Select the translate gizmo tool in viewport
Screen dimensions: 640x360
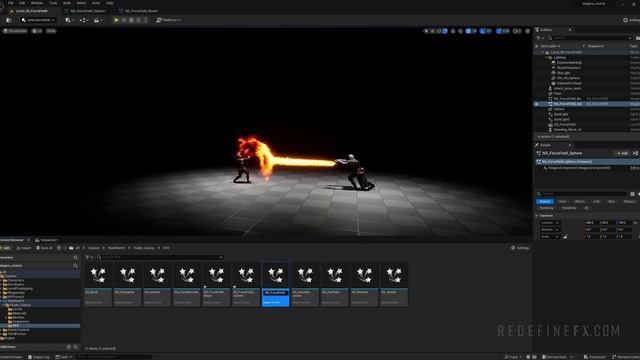click(x=433, y=31)
